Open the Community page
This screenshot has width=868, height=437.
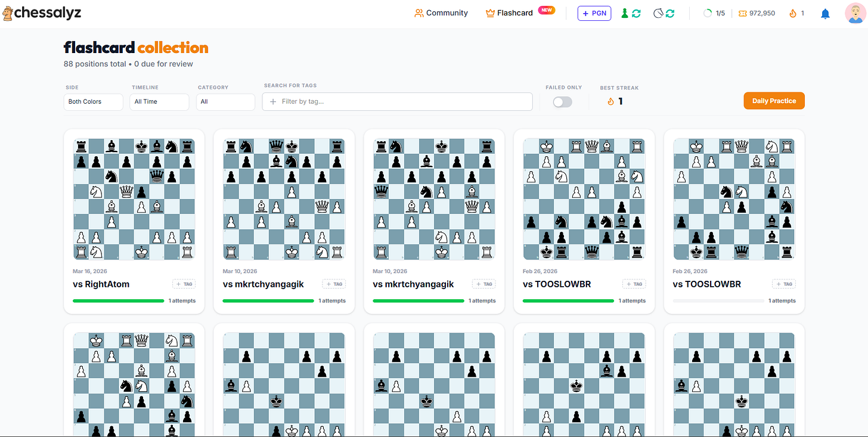pyautogui.click(x=441, y=13)
